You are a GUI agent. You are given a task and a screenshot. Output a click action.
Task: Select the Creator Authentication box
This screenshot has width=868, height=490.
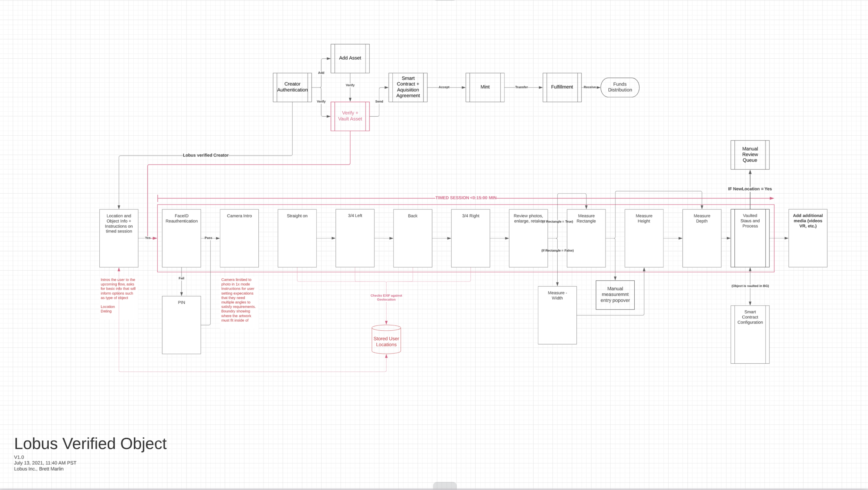click(x=292, y=87)
